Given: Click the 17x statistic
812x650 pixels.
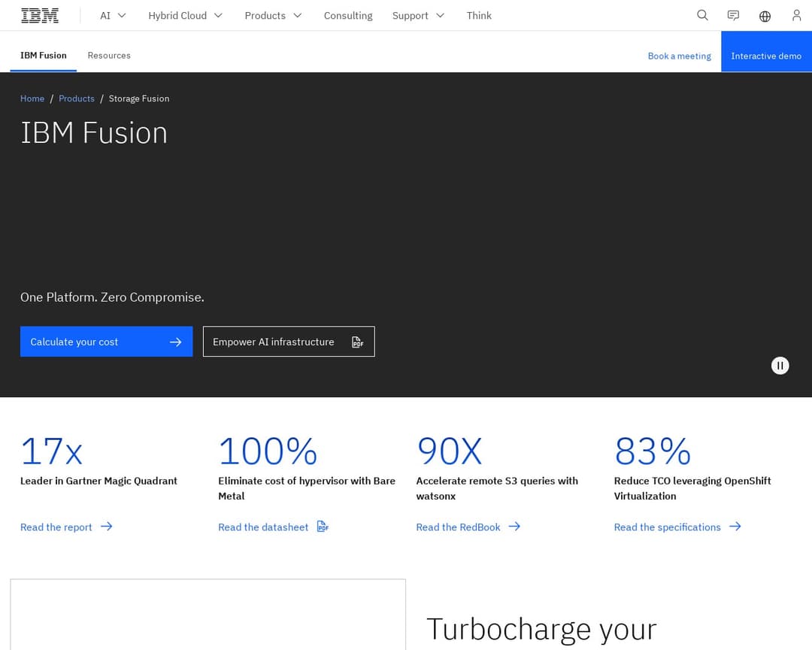Looking at the screenshot, I should 51,451.
